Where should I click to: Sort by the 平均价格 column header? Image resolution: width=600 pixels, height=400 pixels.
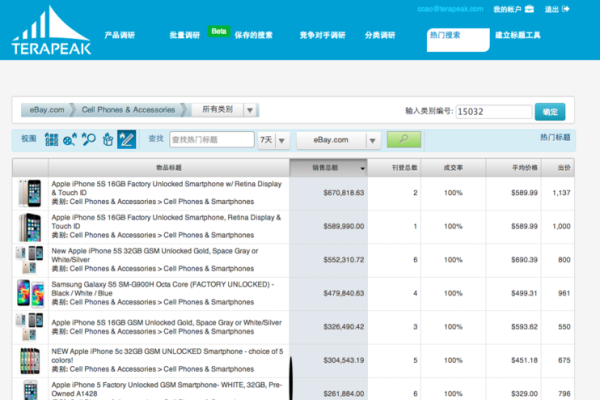coord(513,168)
